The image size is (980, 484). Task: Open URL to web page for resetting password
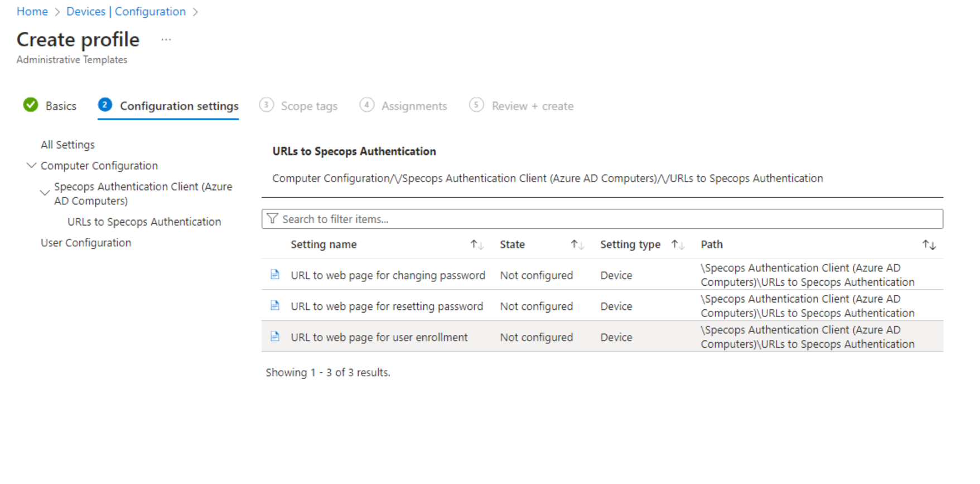pyautogui.click(x=387, y=306)
